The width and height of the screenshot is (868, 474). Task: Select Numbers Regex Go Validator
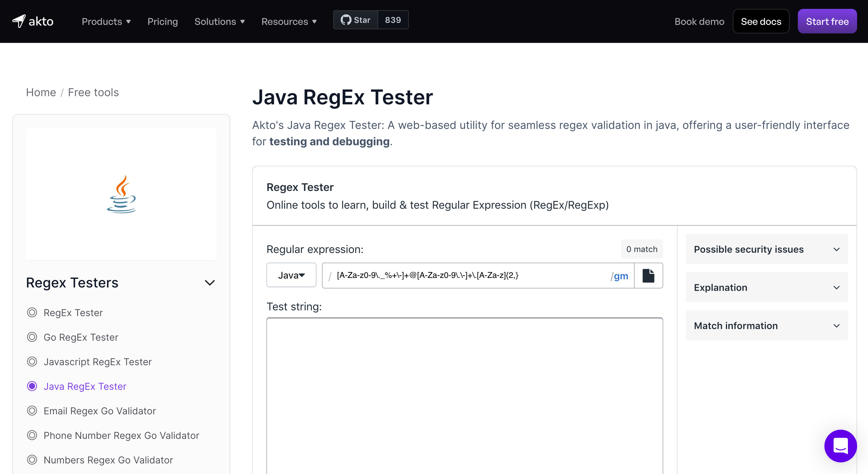tap(100, 460)
